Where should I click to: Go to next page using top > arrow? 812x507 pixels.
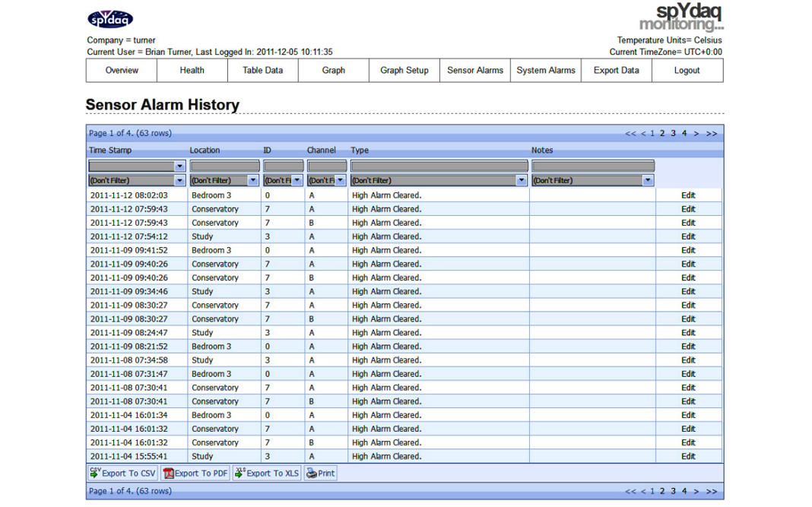696,134
